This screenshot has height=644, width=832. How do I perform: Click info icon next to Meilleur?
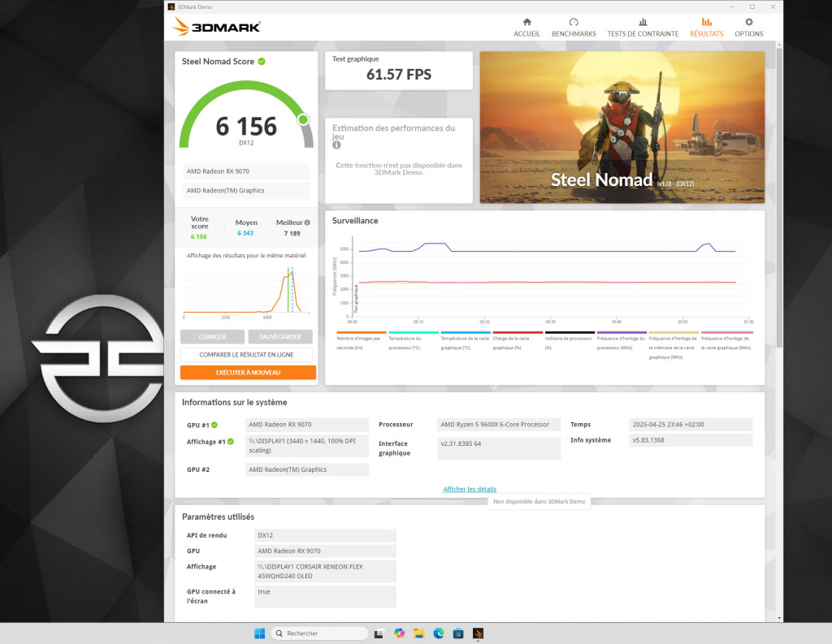(x=307, y=223)
